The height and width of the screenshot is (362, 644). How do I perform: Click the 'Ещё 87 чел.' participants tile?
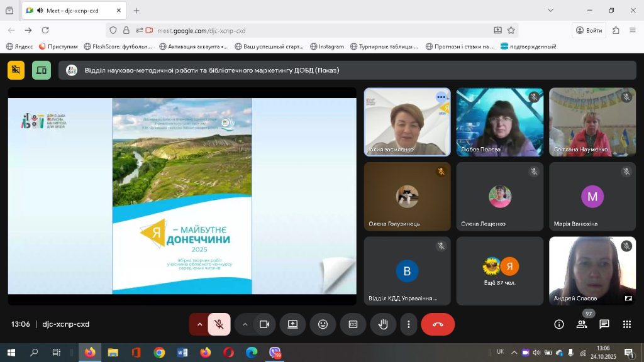coord(500,271)
